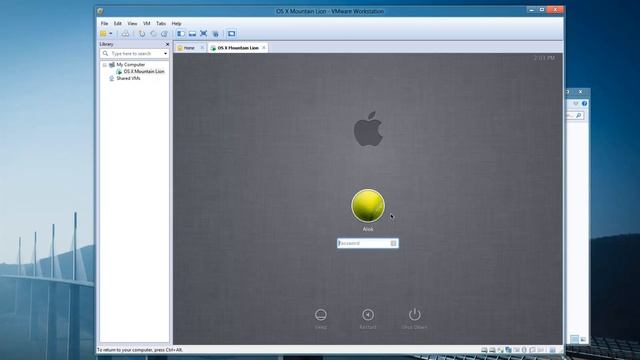Open the Library search dropdown arrow
The image size is (640, 360).
pyautogui.click(x=165, y=53)
